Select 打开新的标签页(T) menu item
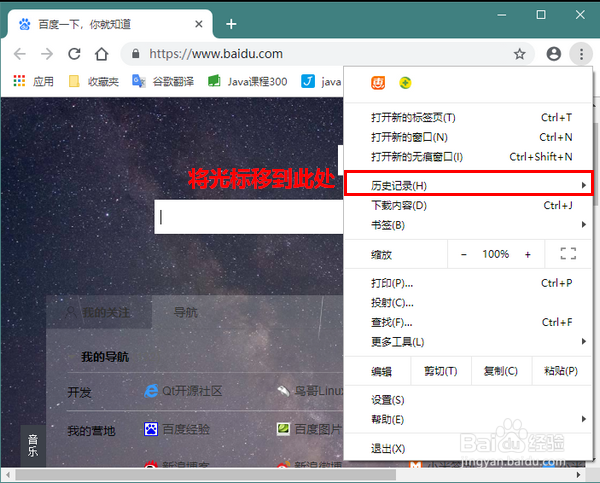Screen dimensions: 600x483 tap(468, 117)
